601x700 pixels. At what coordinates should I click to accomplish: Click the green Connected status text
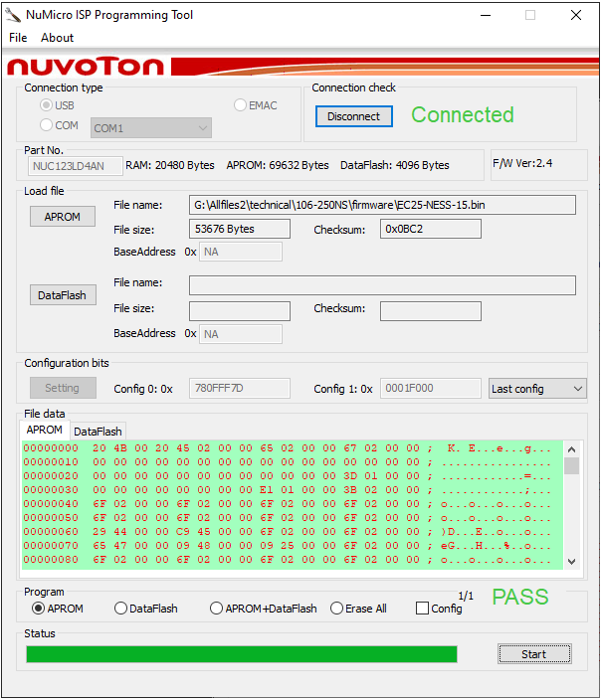463,114
